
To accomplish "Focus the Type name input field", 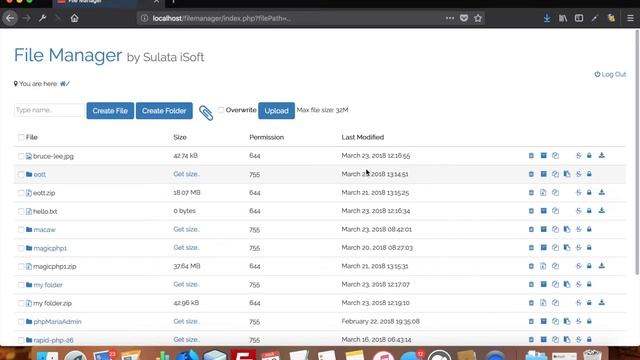I will (x=49, y=110).
